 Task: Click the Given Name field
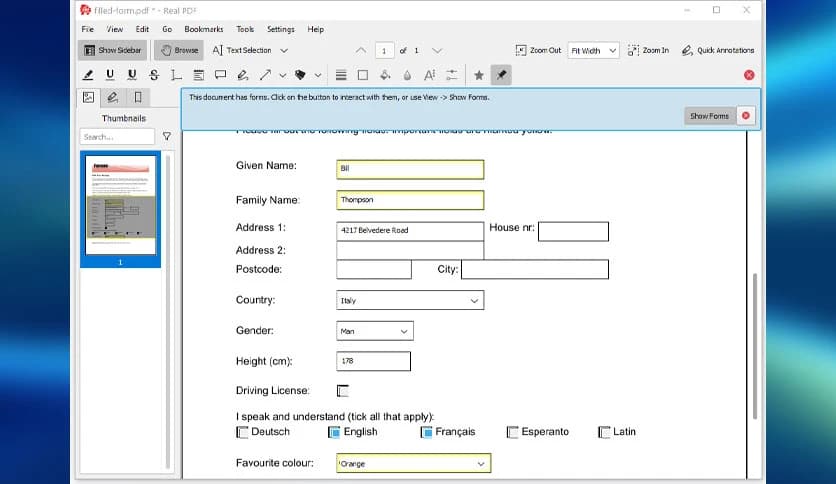[410, 169]
